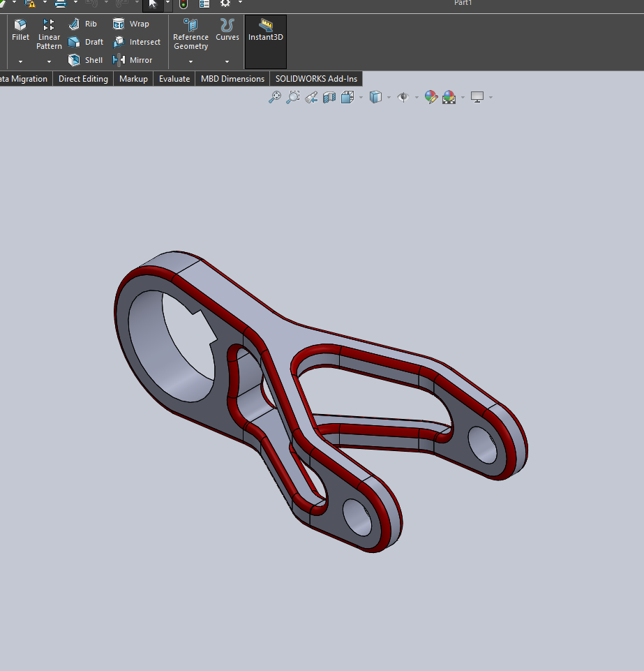Toggle Instant3D on or off

265,36
